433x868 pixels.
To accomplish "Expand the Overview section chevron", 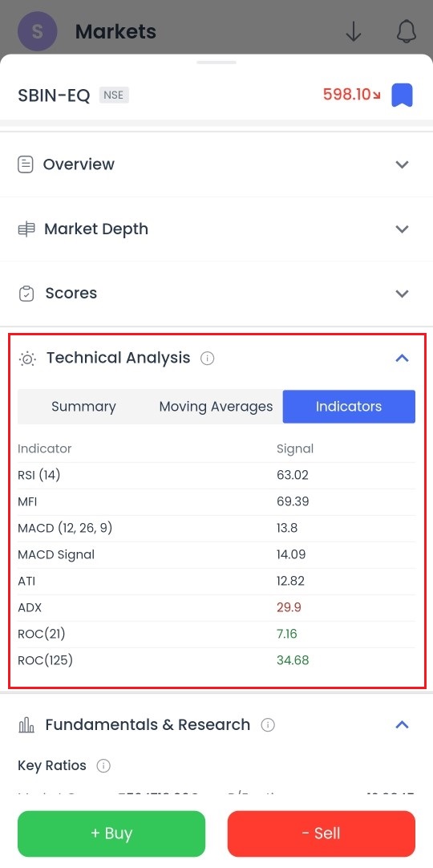I will point(402,164).
